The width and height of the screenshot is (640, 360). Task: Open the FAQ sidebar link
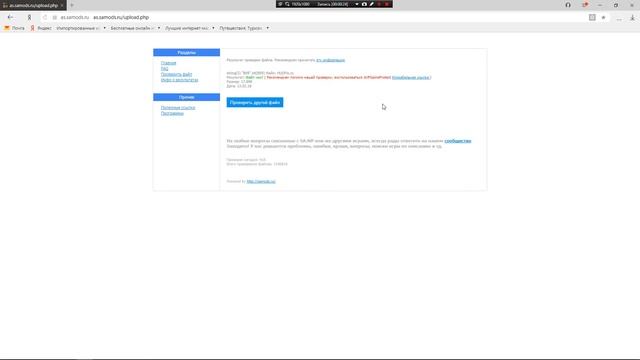click(x=164, y=69)
